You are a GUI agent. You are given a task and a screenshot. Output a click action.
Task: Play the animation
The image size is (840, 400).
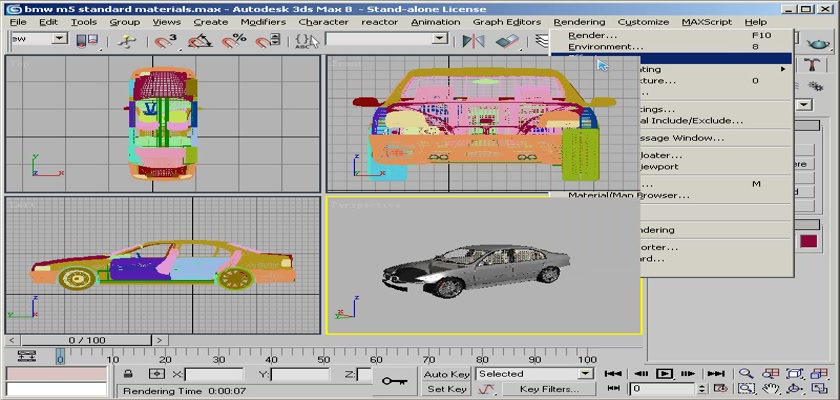(x=664, y=374)
